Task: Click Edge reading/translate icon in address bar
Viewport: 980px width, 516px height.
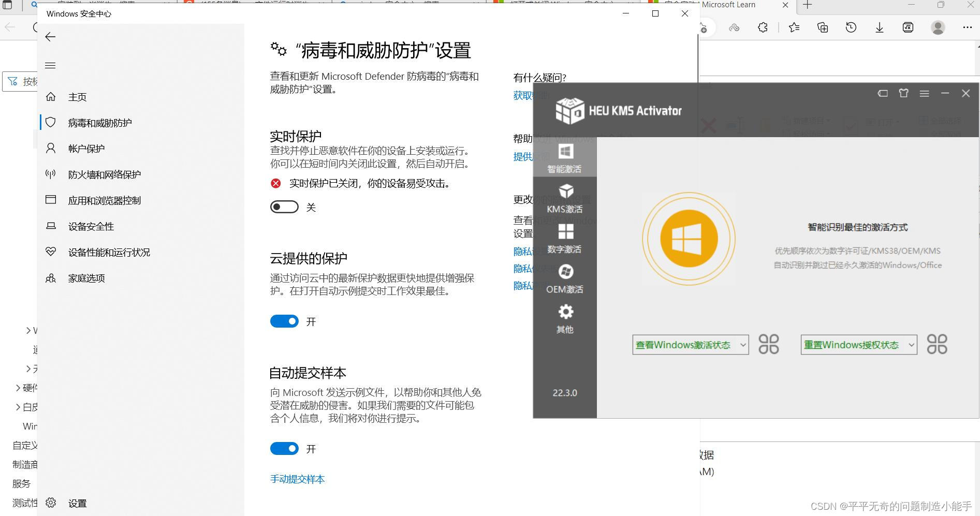Action: 734,27
